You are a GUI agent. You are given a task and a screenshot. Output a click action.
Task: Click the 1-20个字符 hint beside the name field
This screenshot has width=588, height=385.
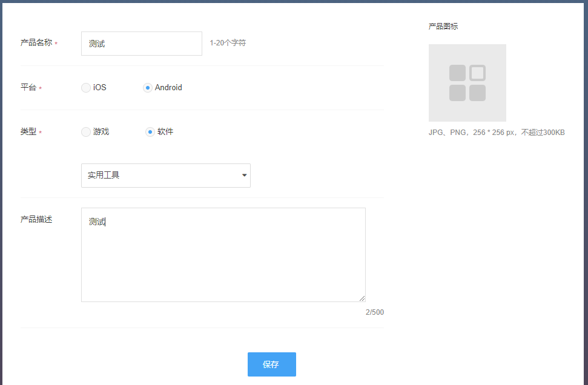[228, 43]
